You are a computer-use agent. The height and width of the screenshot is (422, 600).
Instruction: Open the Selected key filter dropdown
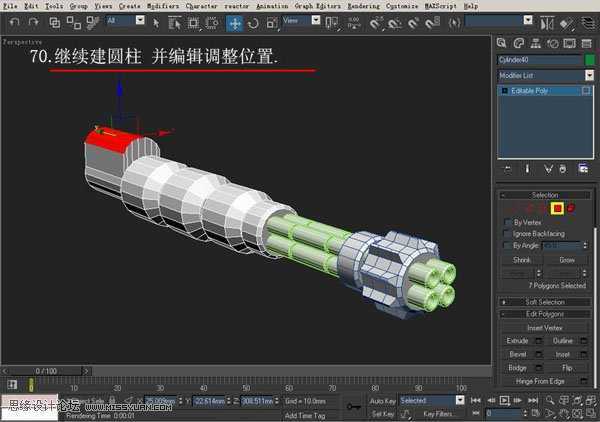pos(460,400)
